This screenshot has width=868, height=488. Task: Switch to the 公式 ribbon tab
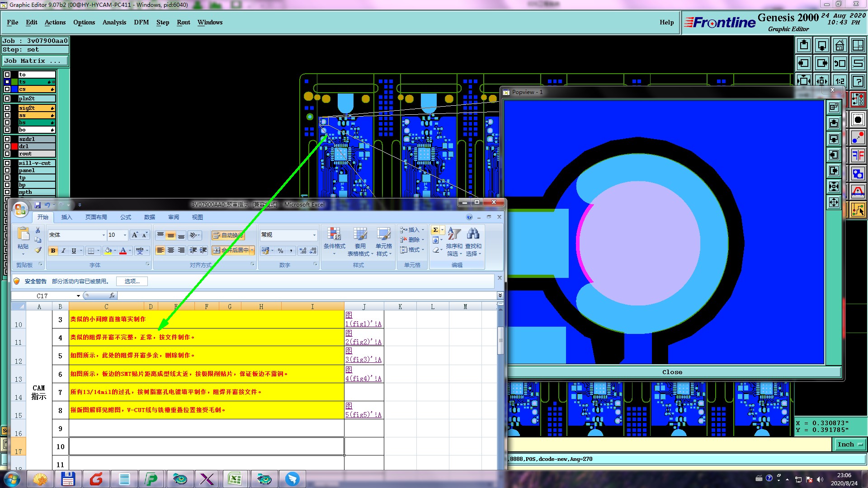point(125,217)
